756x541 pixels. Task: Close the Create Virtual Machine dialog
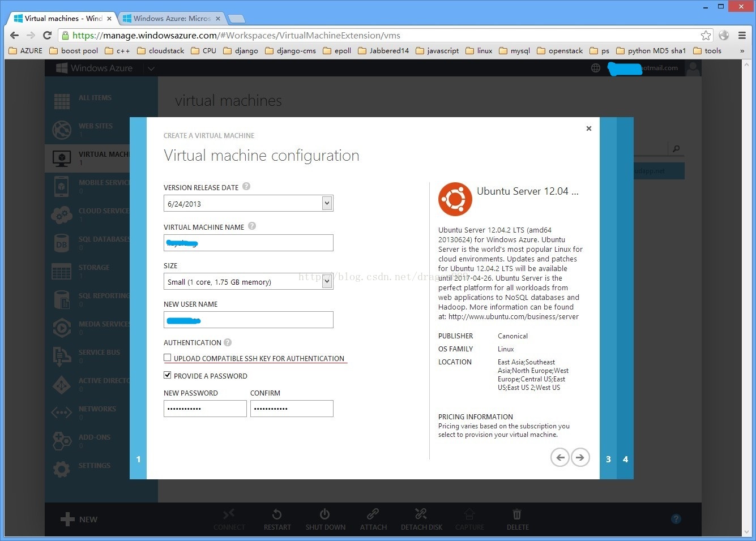click(589, 128)
